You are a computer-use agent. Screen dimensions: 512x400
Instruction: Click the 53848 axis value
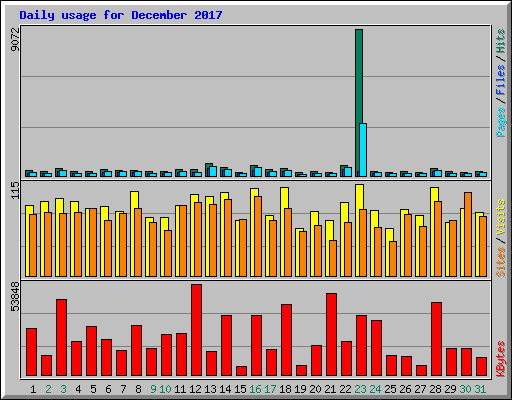pos(15,296)
